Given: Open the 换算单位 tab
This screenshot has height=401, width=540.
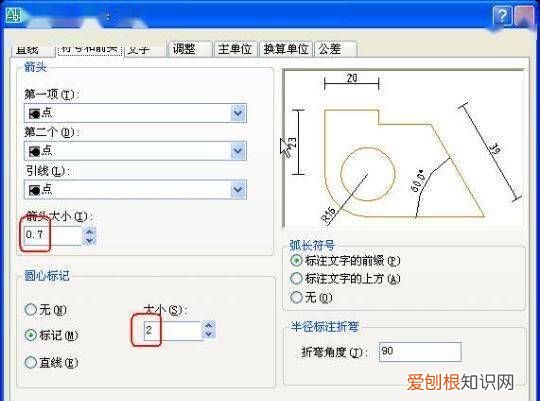Looking at the screenshot, I should click(x=286, y=49).
